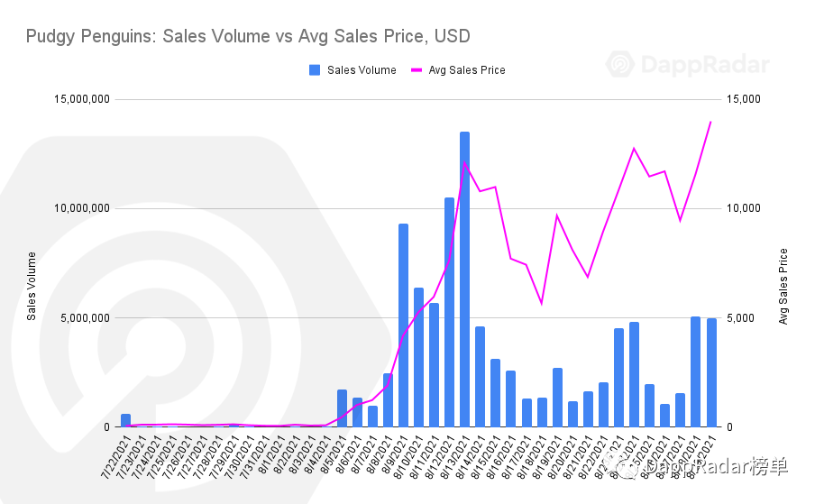The width and height of the screenshot is (815, 504).
Task: Click the 15,000 right axis tick label
Action: [744, 98]
